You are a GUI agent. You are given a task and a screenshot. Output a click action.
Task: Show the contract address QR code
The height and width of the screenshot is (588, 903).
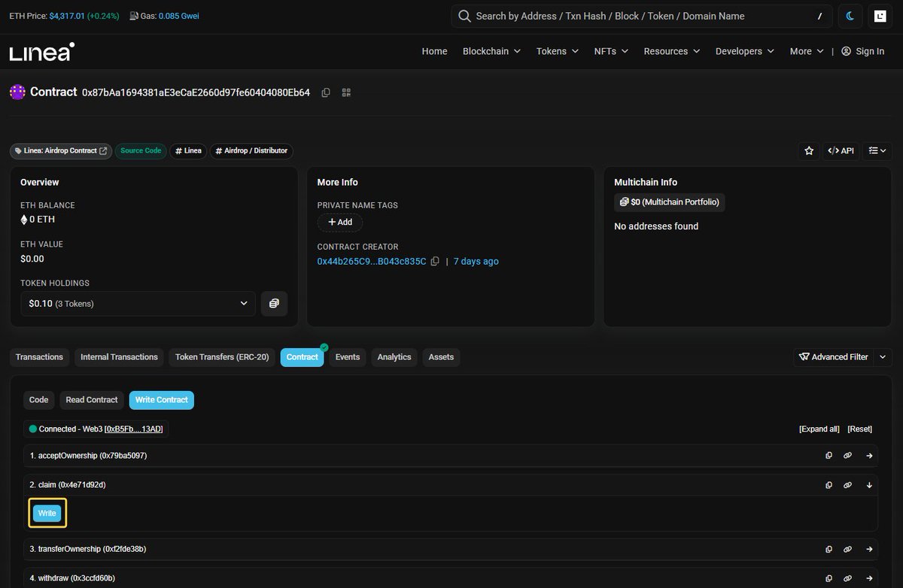346,92
